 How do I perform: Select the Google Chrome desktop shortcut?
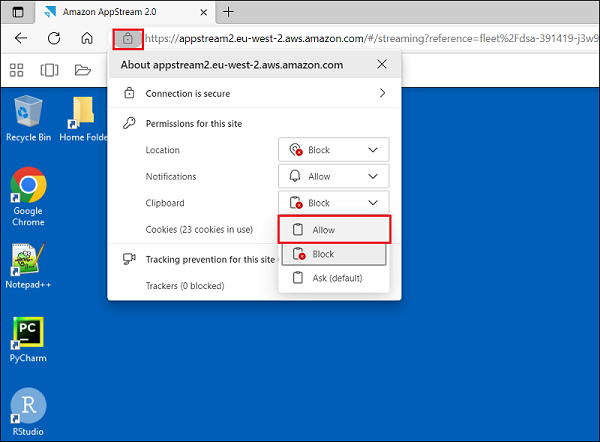[28, 197]
